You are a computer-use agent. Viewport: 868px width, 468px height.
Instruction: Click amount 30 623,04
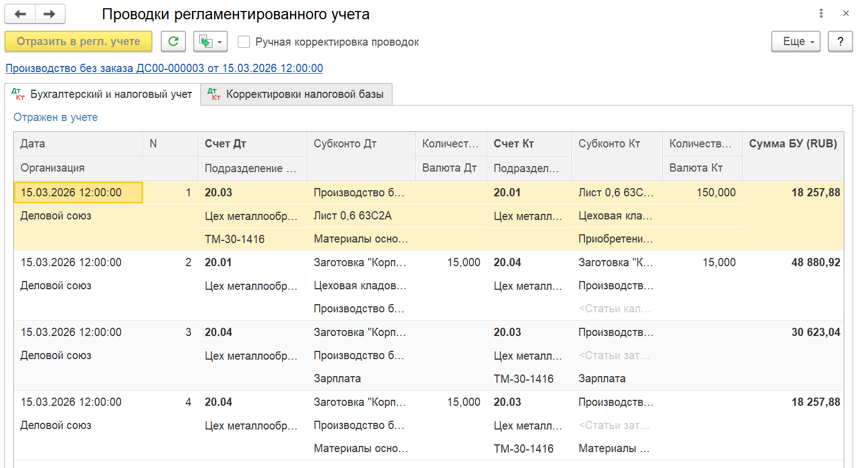click(x=793, y=332)
